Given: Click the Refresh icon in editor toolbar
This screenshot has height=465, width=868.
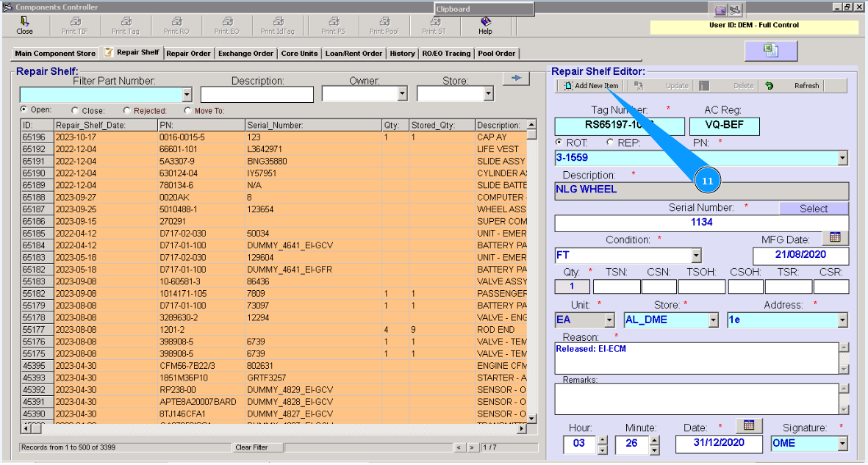Looking at the screenshot, I should click(770, 86).
